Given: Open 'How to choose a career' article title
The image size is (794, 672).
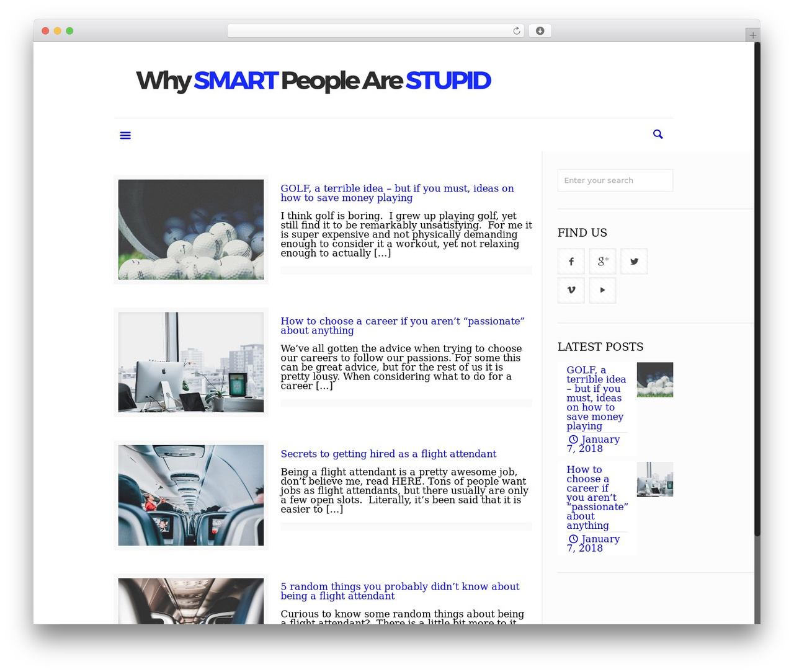Looking at the screenshot, I should click(x=403, y=325).
